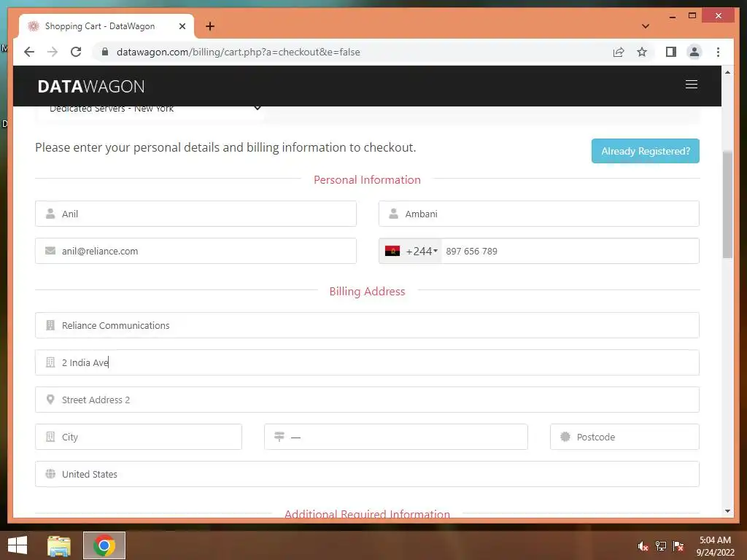Click the Street Address 2 field
747x560 pixels.
[x=368, y=400]
